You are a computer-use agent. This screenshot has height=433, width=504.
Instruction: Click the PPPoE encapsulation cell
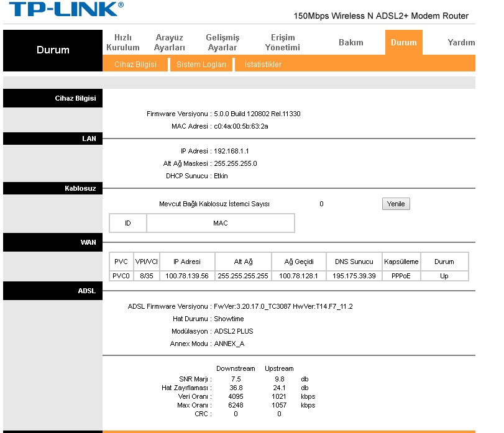[401, 276]
